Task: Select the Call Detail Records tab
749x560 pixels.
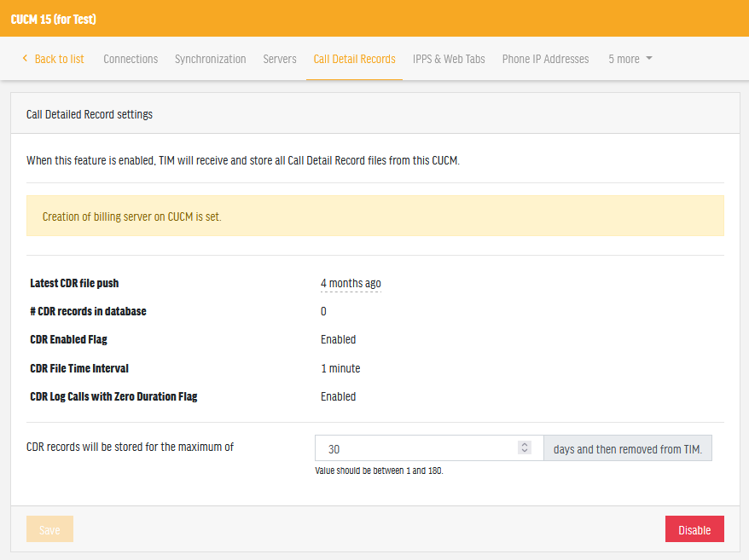Action: point(354,59)
